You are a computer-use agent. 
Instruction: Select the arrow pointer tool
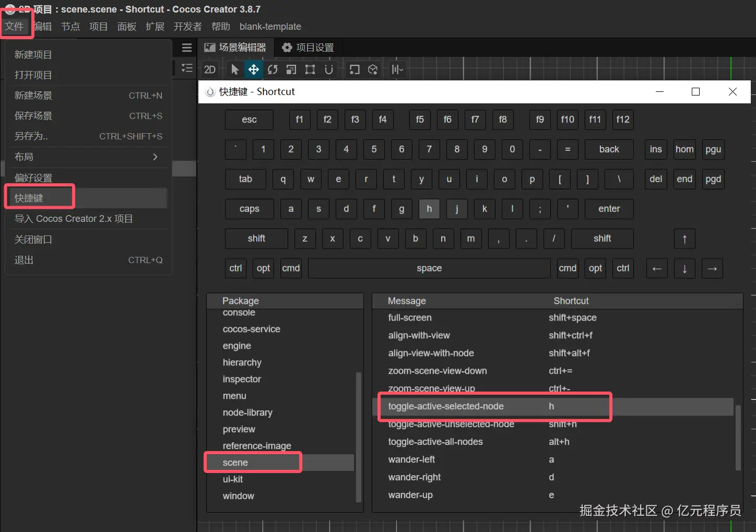point(235,69)
